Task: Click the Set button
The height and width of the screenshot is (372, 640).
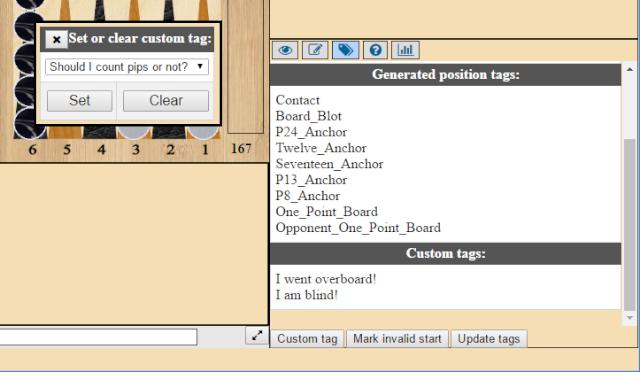Action: coord(80,100)
